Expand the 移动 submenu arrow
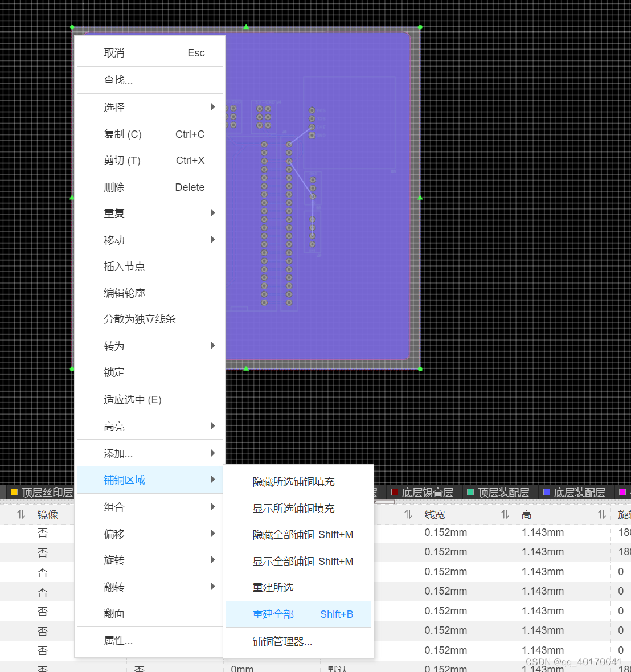631x672 pixels. pos(212,240)
